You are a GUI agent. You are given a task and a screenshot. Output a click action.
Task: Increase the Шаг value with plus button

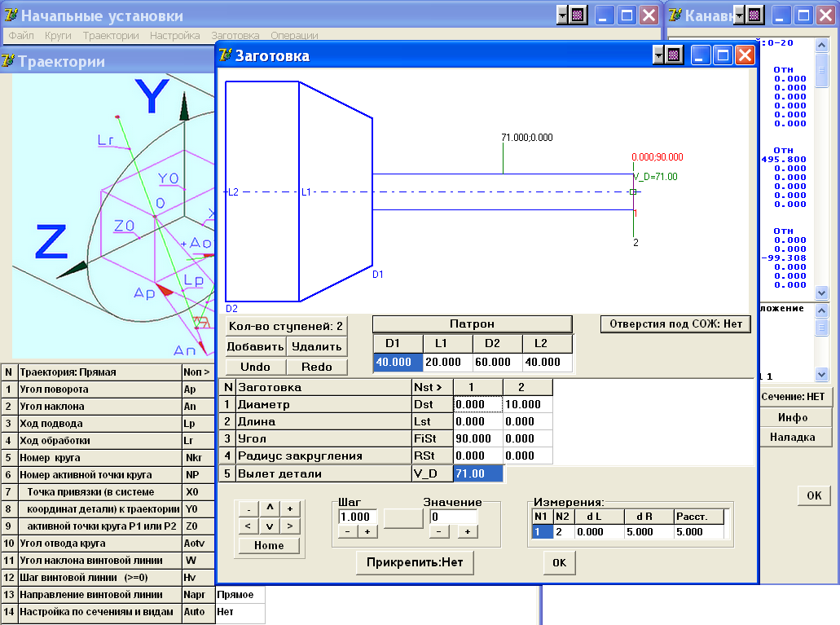click(367, 531)
